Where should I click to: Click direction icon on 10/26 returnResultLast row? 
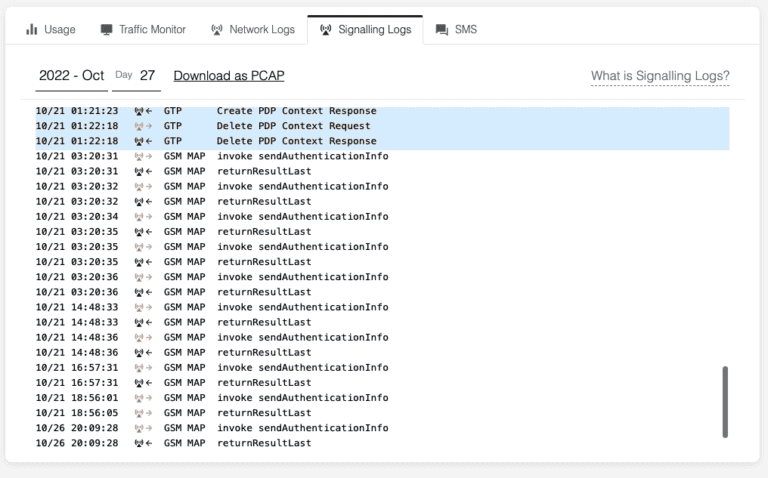[x=143, y=443]
